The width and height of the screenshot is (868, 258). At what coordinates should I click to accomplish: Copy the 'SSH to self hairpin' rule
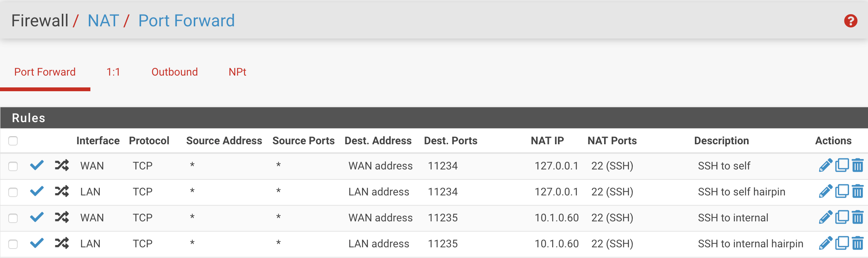pyautogui.click(x=842, y=191)
